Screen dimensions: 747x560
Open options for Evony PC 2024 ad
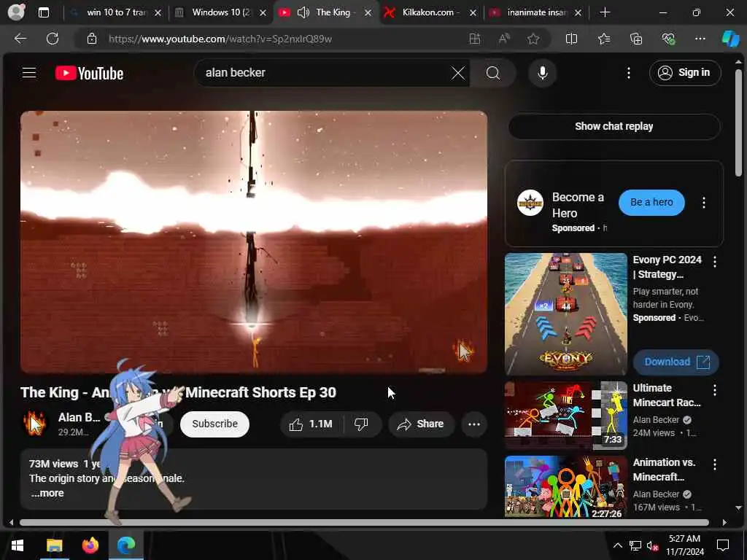[715, 261]
